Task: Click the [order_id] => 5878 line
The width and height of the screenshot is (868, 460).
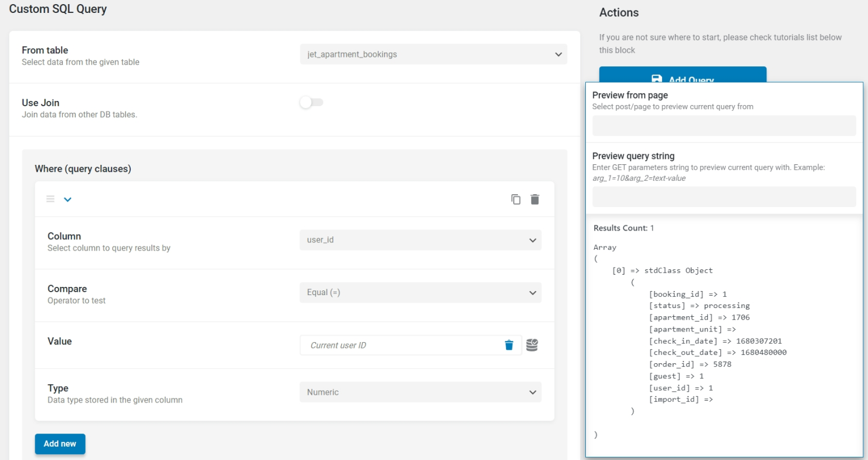Action: (x=690, y=364)
